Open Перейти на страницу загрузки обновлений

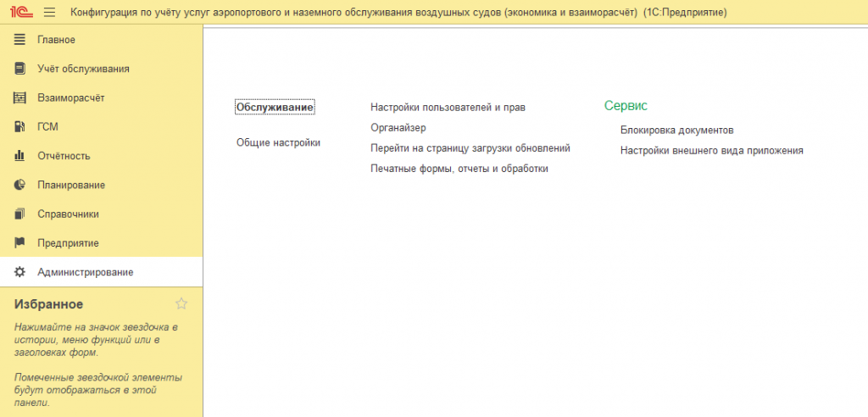point(470,147)
